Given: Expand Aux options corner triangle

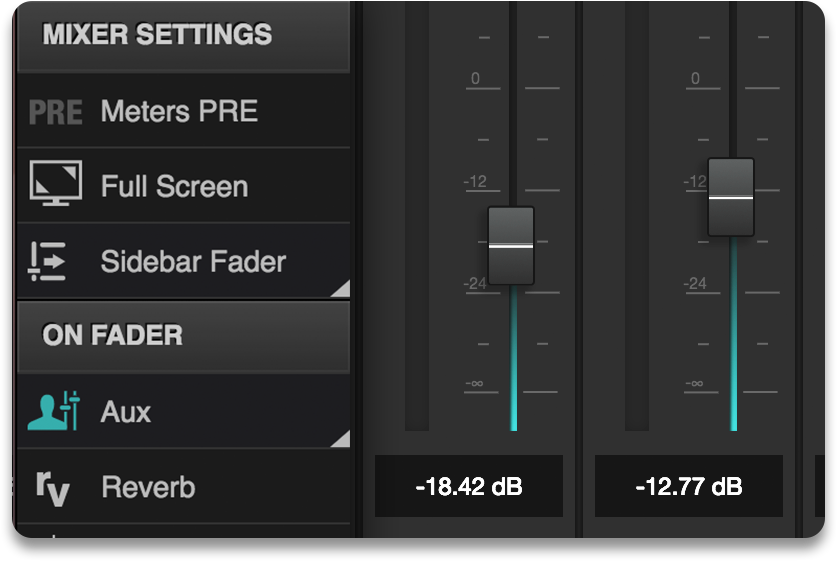Looking at the screenshot, I should click(340, 438).
